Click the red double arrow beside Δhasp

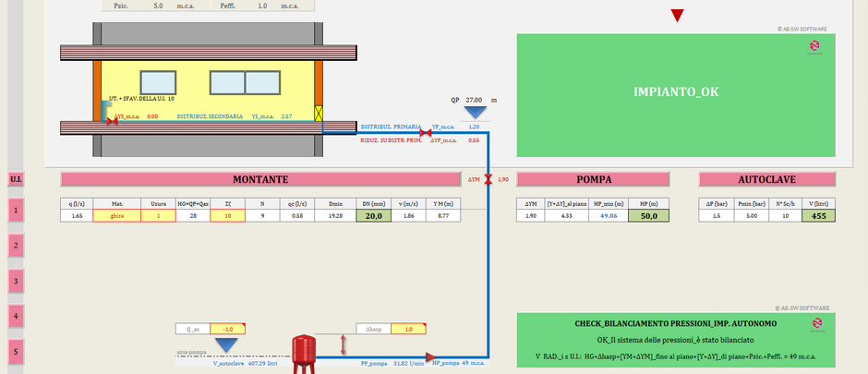click(344, 345)
